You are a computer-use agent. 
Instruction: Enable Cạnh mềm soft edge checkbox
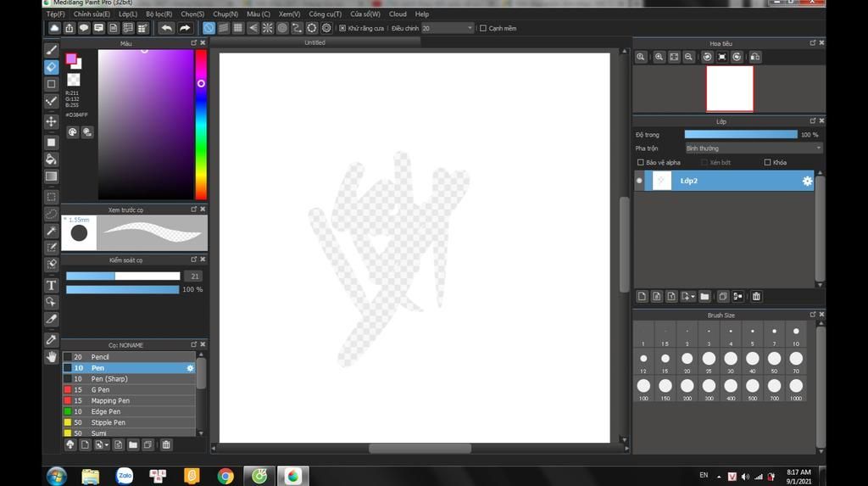(482, 28)
